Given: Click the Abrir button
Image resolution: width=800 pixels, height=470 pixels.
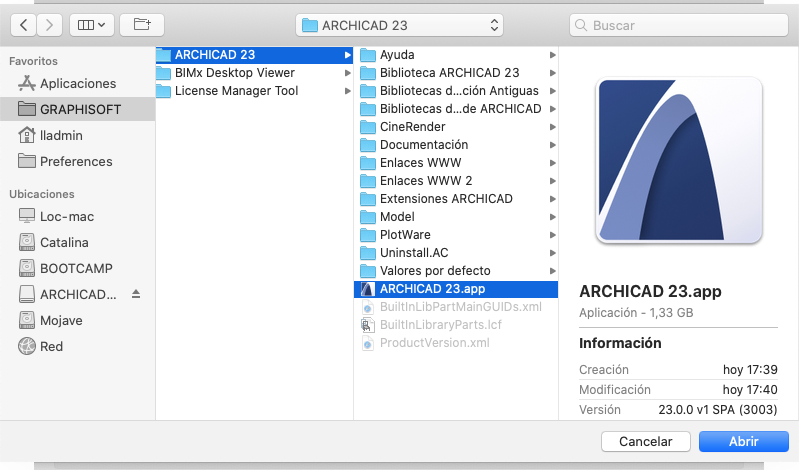Looking at the screenshot, I should pos(743,441).
